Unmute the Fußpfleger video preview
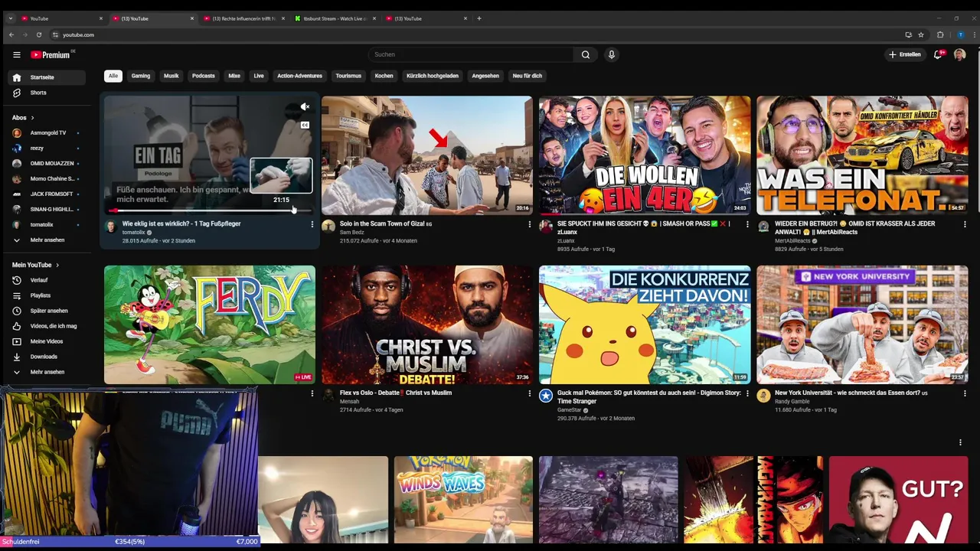Viewport: 980px width, 551px height. click(305, 107)
